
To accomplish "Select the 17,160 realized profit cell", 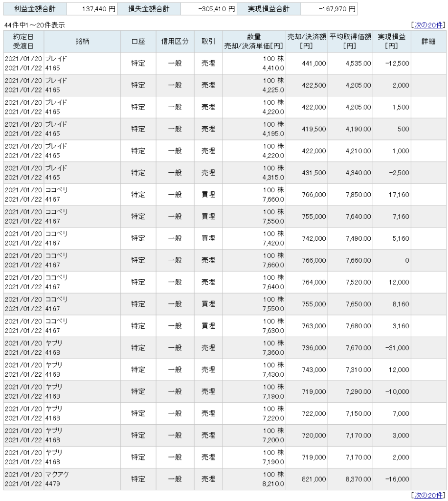I will tap(392, 195).
